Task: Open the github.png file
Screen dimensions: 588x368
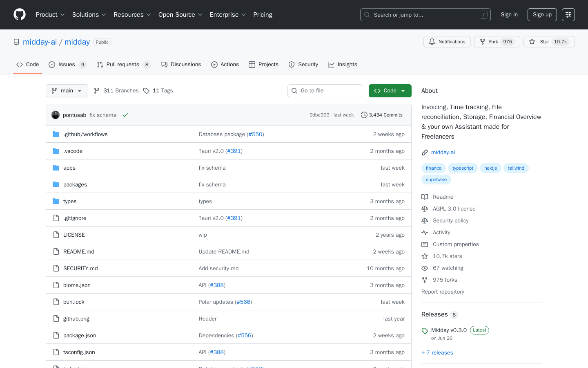Action: (76, 319)
